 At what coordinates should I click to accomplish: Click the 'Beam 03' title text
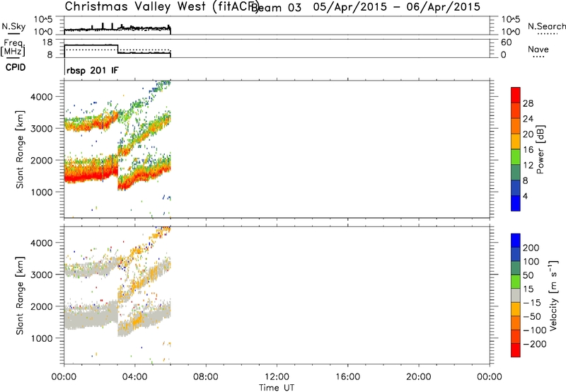click(276, 8)
